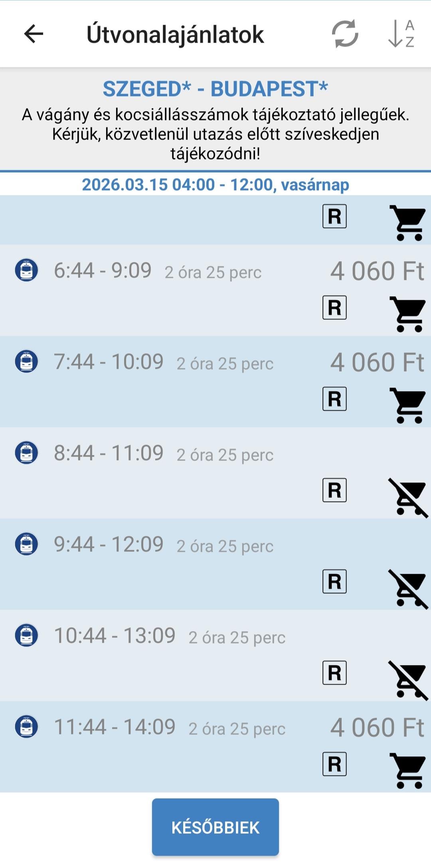This screenshot has height=868, width=431.
Task: Tap the train icon beside 7:44 departure
Action: tap(26, 361)
